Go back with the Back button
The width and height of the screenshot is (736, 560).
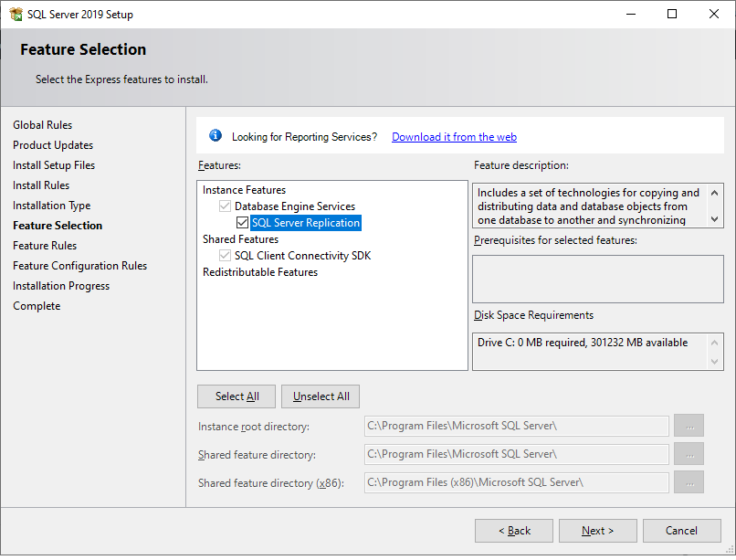[514, 531]
